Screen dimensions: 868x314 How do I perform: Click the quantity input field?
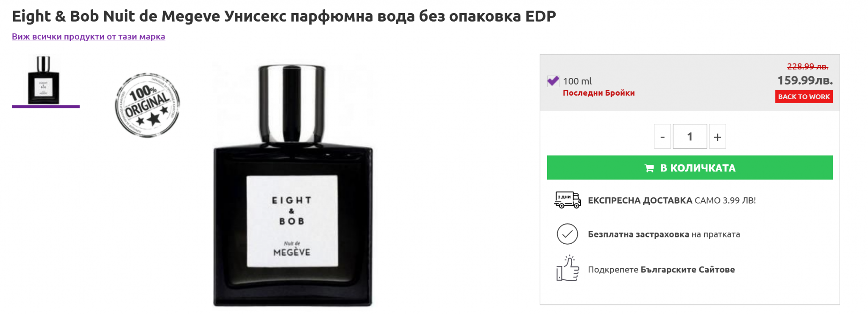pyautogui.click(x=690, y=136)
